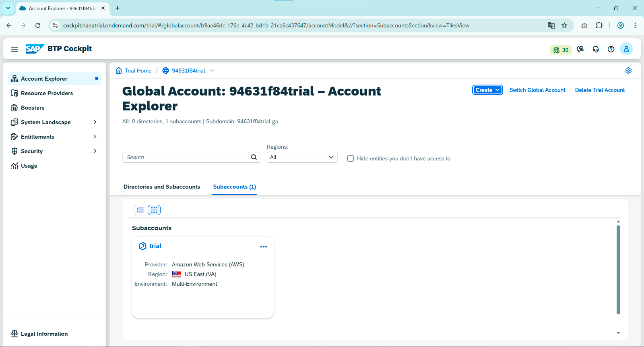The image size is (644, 347).
Task: Open the tab search dropdown arrow
Action: (x=8, y=8)
